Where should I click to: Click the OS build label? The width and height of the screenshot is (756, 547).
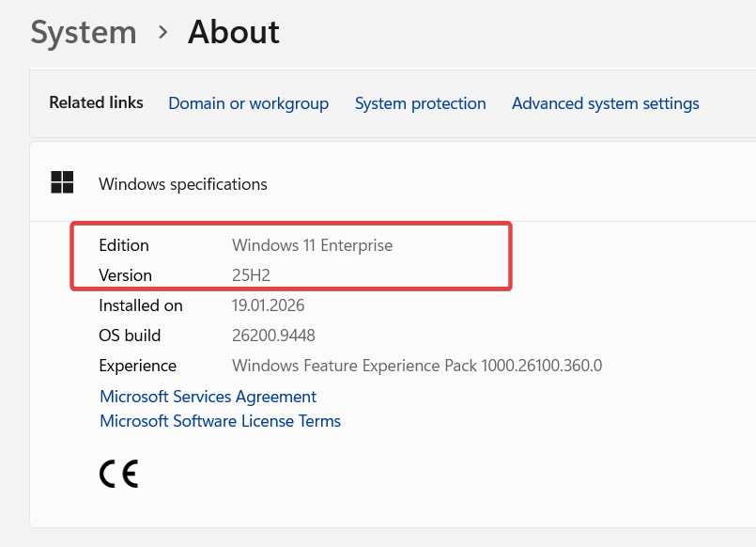[130, 336]
